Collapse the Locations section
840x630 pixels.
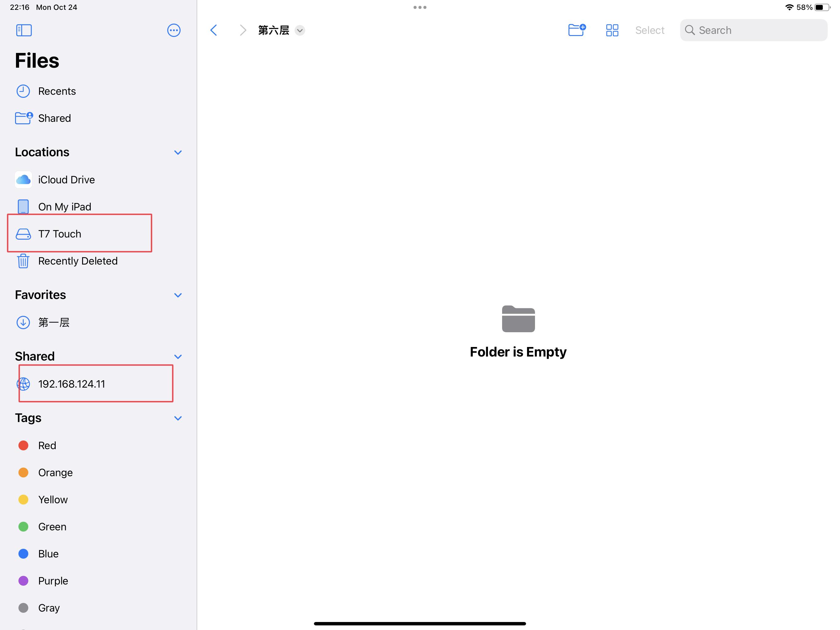(x=178, y=152)
